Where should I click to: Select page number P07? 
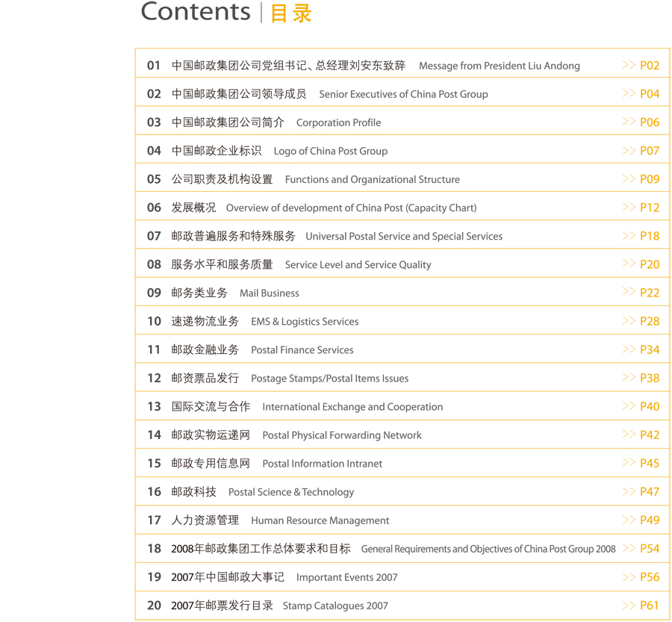[650, 151]
